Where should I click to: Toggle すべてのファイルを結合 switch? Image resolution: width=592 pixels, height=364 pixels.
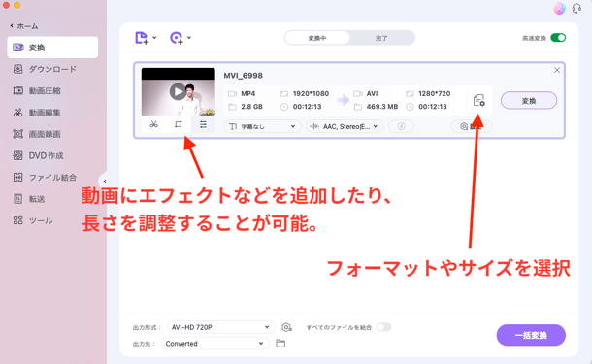(x=383, y=327)
